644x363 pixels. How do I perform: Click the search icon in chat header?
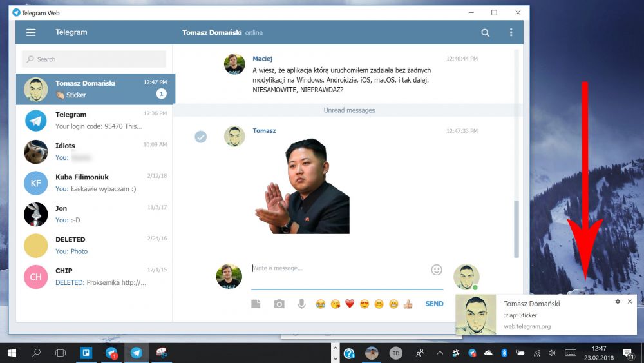485,33
